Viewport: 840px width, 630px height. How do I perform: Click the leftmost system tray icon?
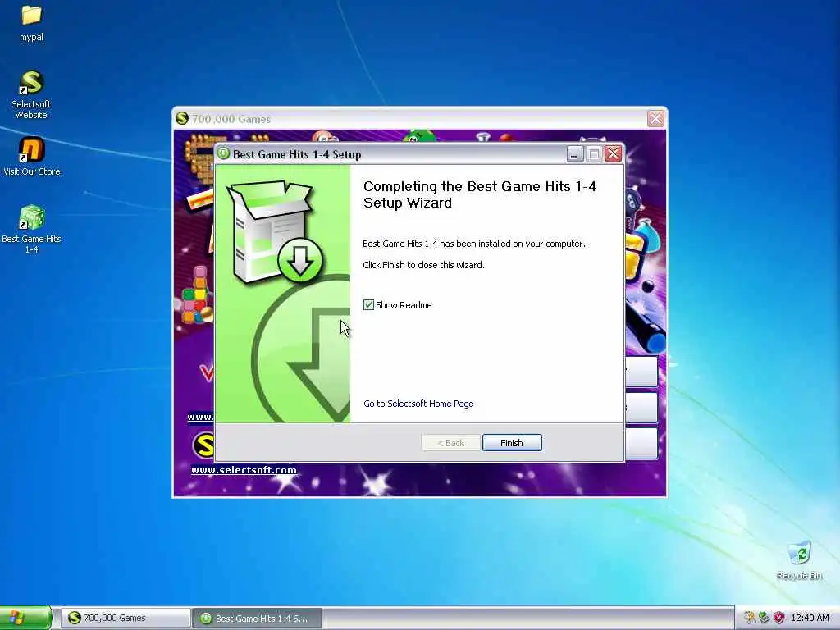click(749, 618)
